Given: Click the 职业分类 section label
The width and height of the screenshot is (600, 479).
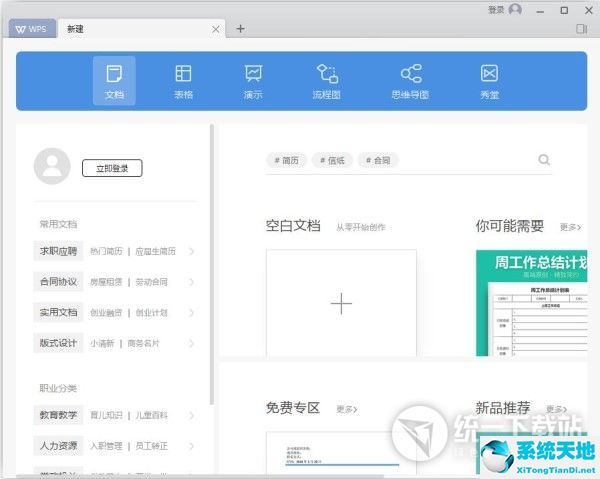Looking at the screenshot, I should coord(58,388).
